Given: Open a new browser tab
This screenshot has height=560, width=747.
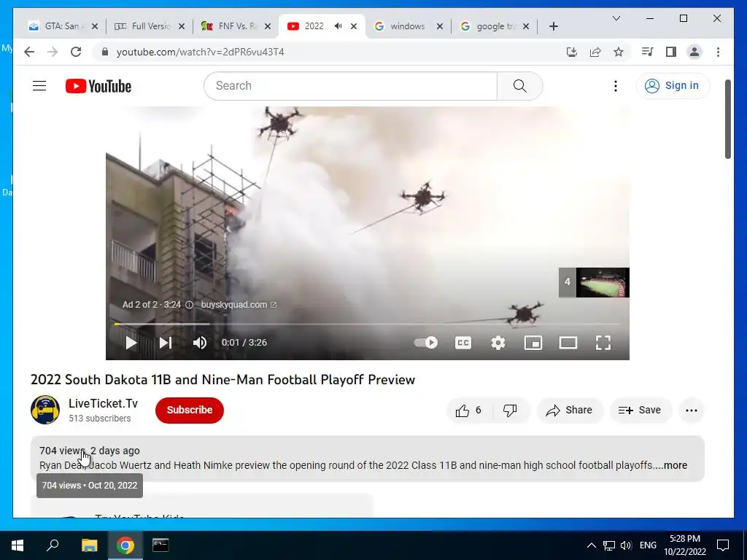Looking at the screenshot, I should 553,26.
